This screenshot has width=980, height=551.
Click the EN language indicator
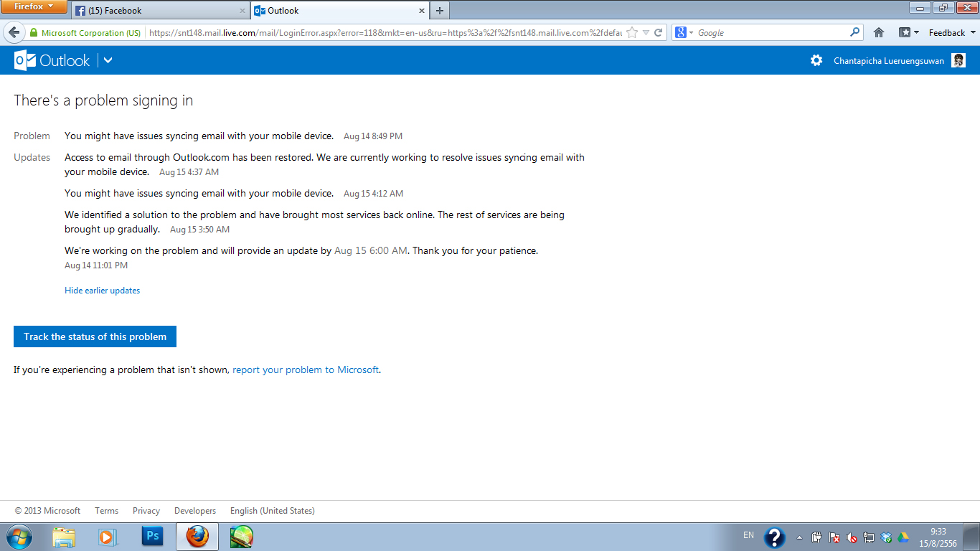coord(748,535)
